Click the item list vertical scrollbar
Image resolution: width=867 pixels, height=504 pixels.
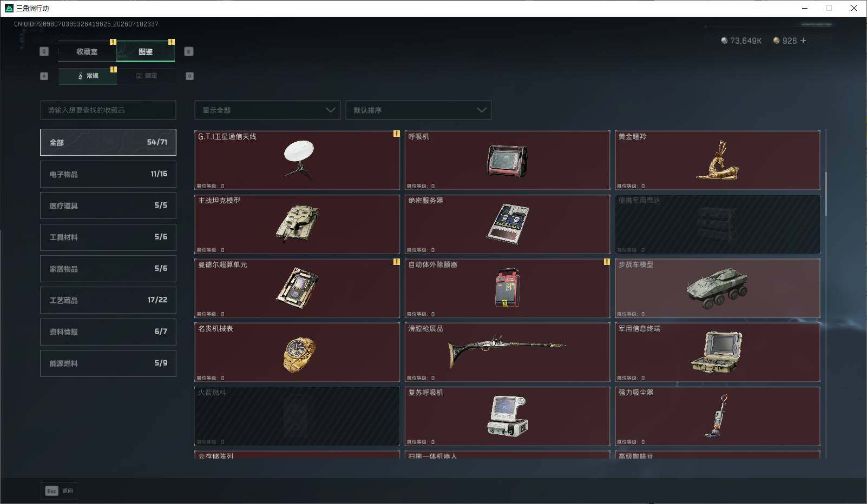pos(826,194)
